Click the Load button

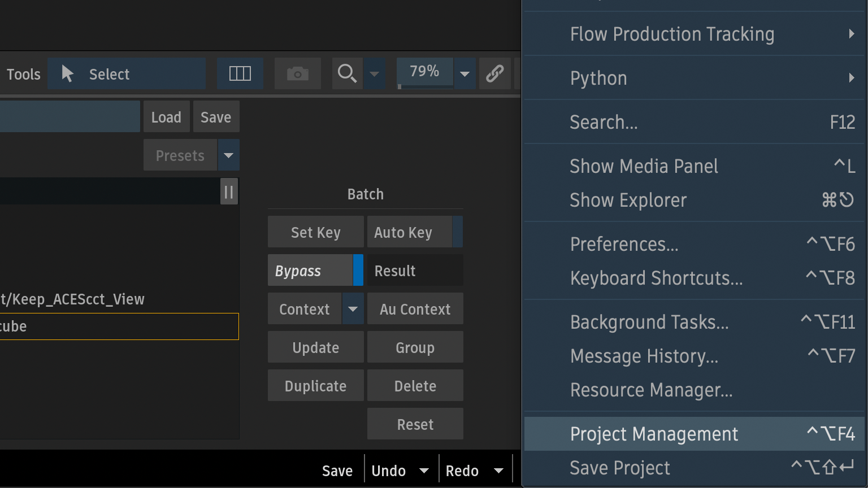click(166, 117)
